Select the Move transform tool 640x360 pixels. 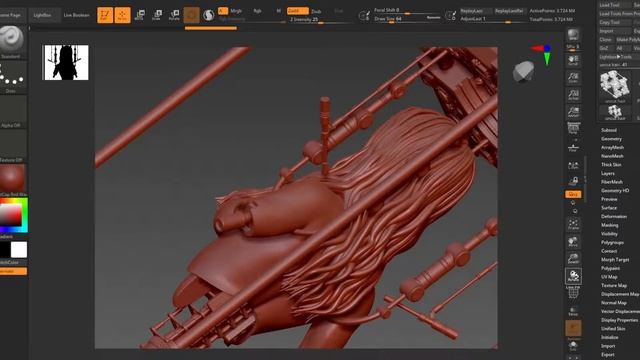[x=139, y=15]
